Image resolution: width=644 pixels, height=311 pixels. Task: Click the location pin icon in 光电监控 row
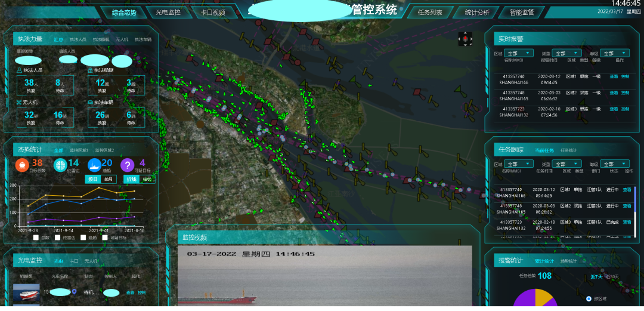point(75,292)
